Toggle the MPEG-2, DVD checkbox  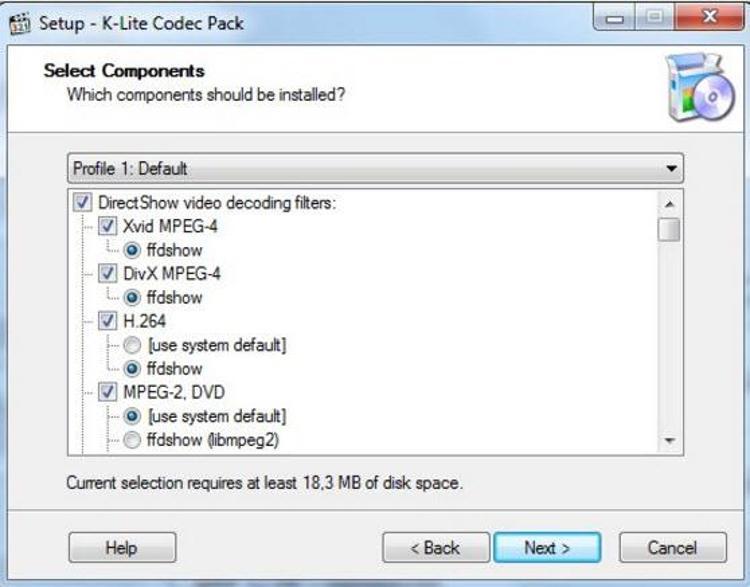tap(108, 392)
